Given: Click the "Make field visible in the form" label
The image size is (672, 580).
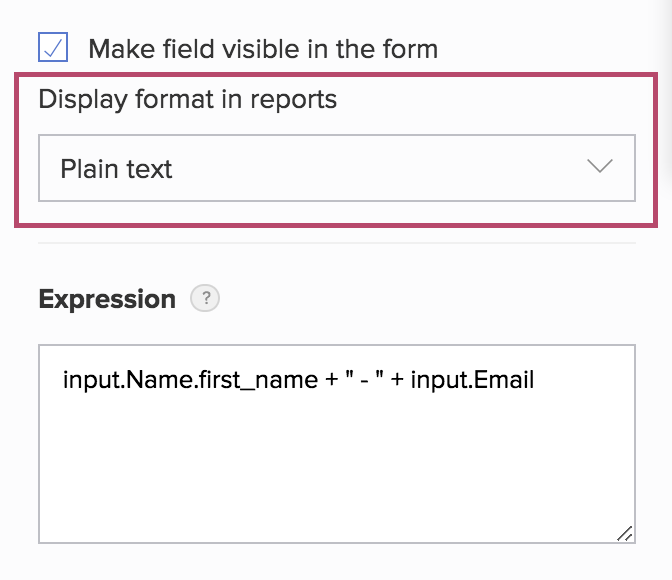Looking at the screenshot, I should (x=263, y=48).
